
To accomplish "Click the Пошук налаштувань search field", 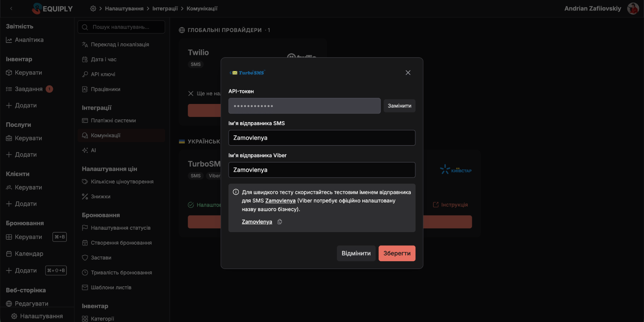I will point(121,27).
